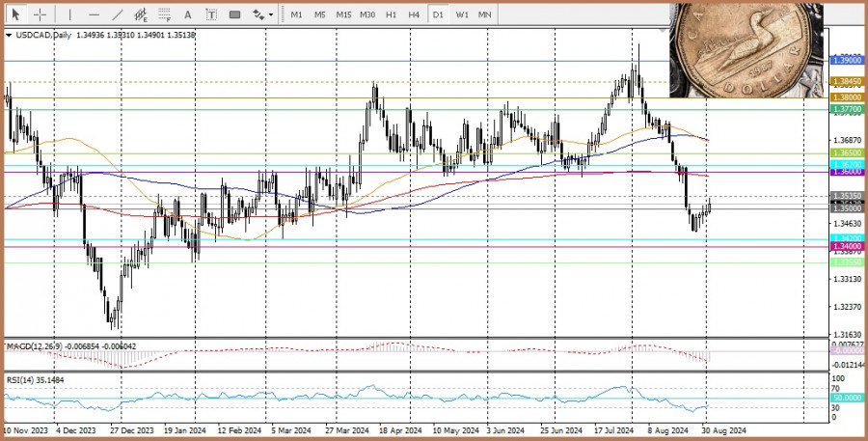Open the arrows objects dropdown
This screenshot has height=441, width=868.
pos(261,14)
